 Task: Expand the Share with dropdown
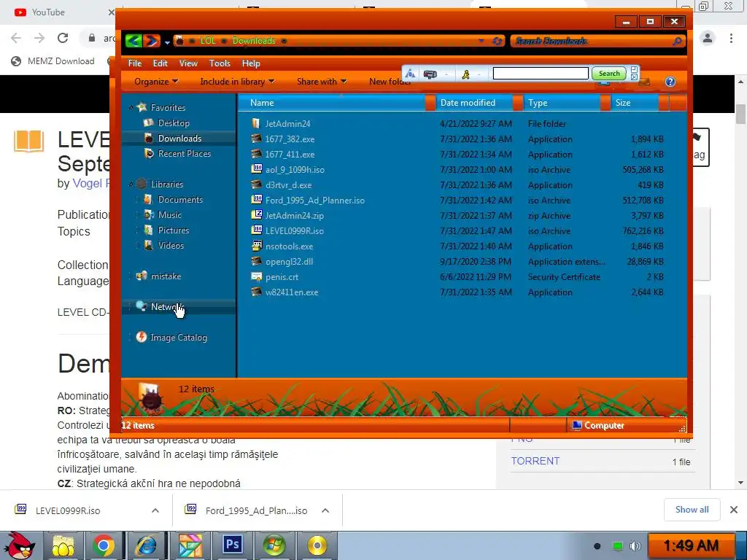[x=322, y=82]
